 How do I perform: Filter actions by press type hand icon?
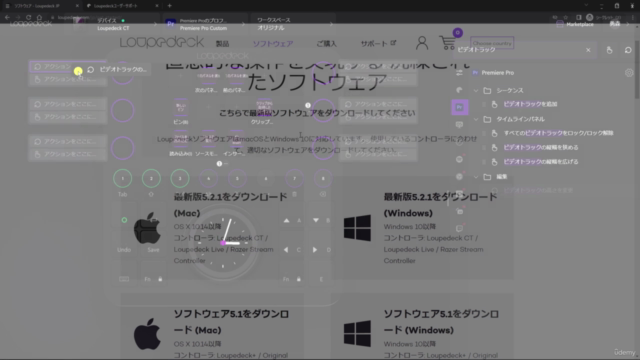(609, 50)
